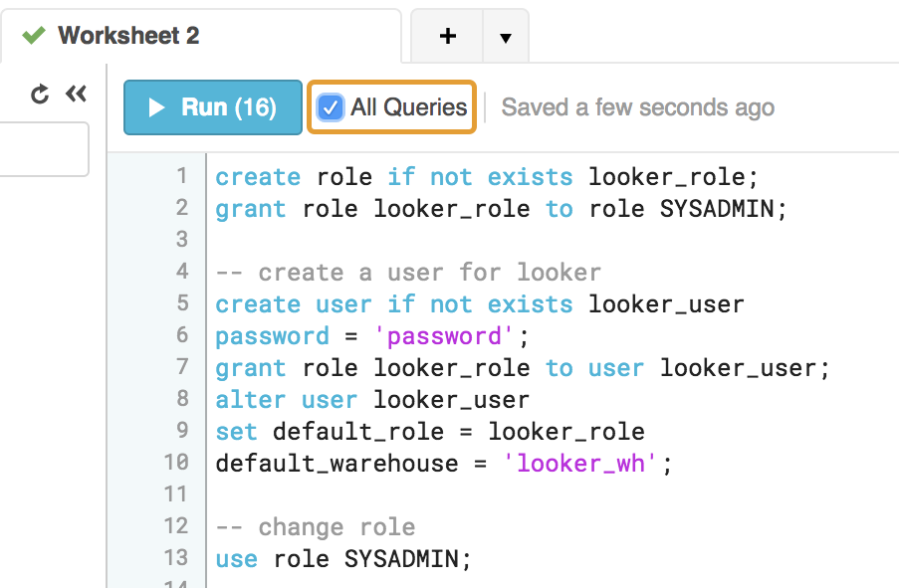Click line number 5 in the gutter
This screenshot has width=899, height=588.
(x=182, y=303)
